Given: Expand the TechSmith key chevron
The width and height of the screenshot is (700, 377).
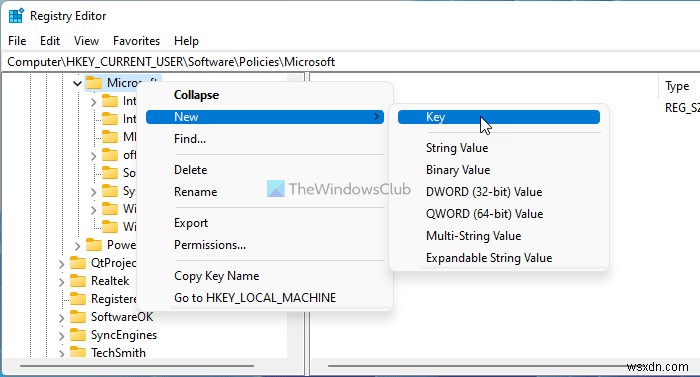Looking at the screenshot, I should (62, 354).
